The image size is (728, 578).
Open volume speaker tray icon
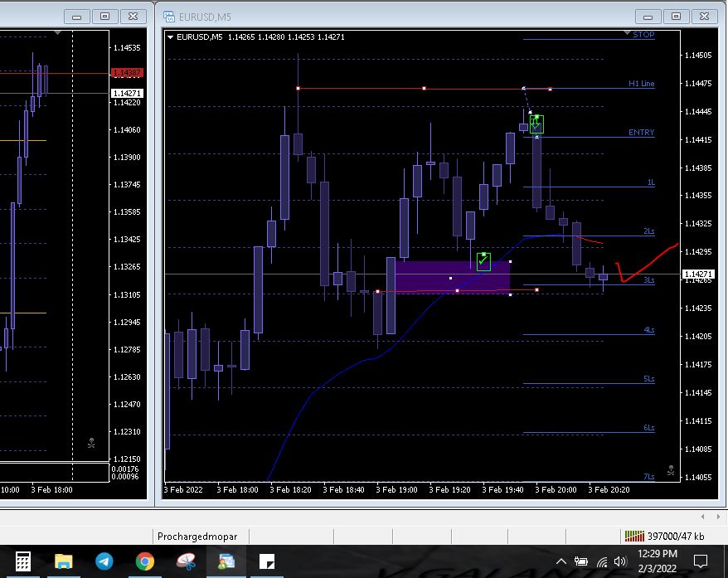[620, 561]
